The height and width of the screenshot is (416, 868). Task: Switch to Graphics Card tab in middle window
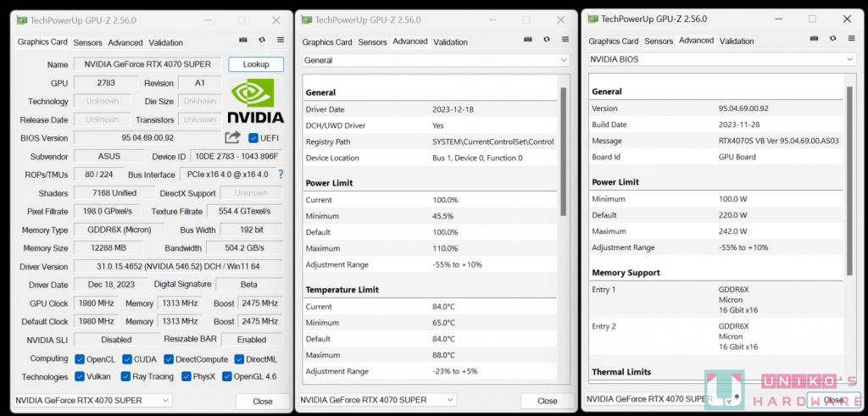click(x=327, y=42)
